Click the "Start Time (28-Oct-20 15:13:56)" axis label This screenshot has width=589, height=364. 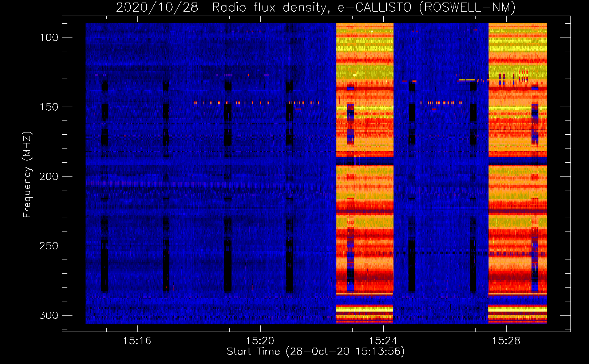coord(316,352)
